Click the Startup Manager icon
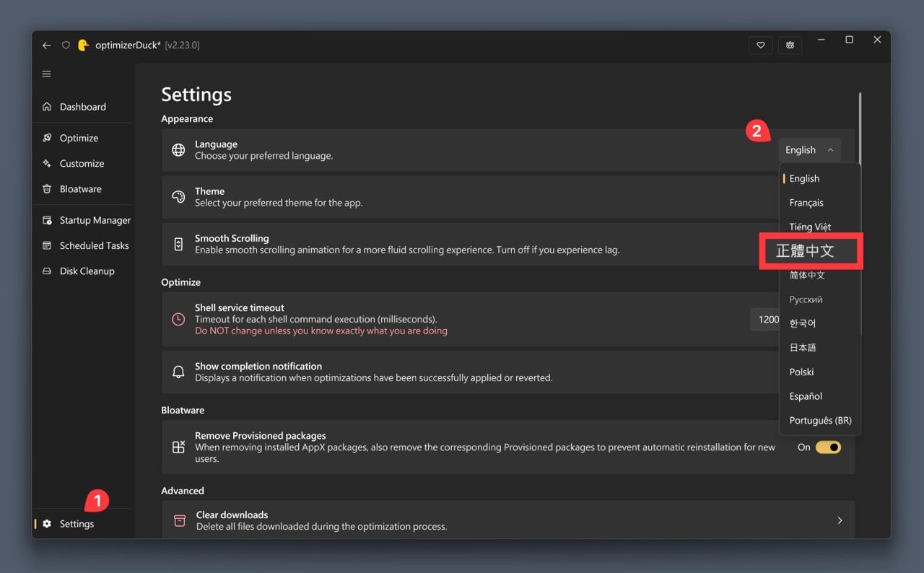This screenshot has height=573, width=924. coord(47,220)
